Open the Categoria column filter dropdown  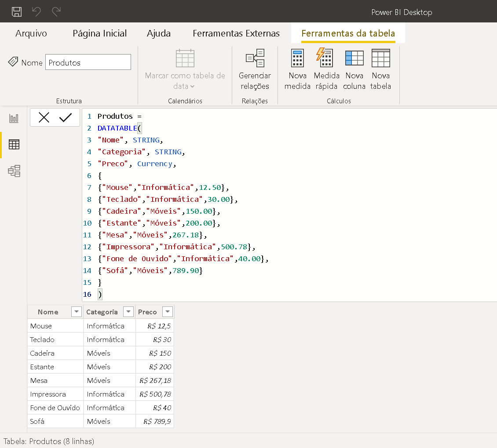point(128,311)
